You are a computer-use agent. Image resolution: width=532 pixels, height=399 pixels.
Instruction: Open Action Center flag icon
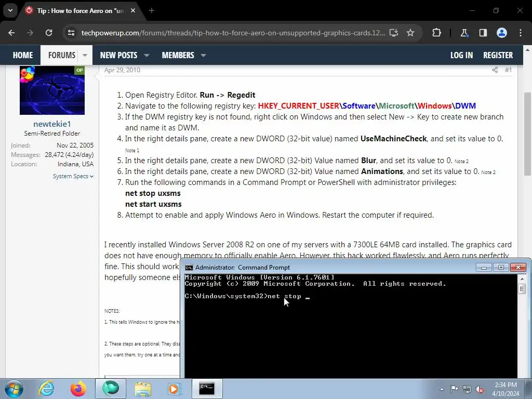pos(454,389)
